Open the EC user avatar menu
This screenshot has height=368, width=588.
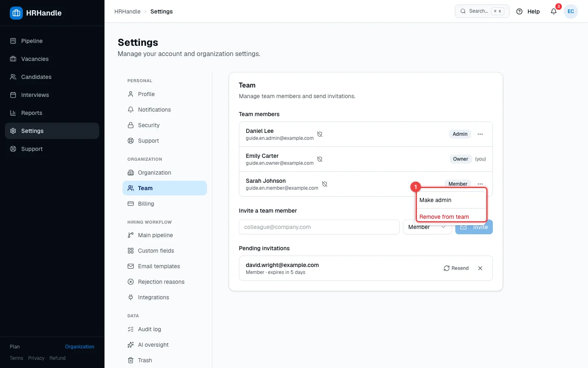pos(571,11)
